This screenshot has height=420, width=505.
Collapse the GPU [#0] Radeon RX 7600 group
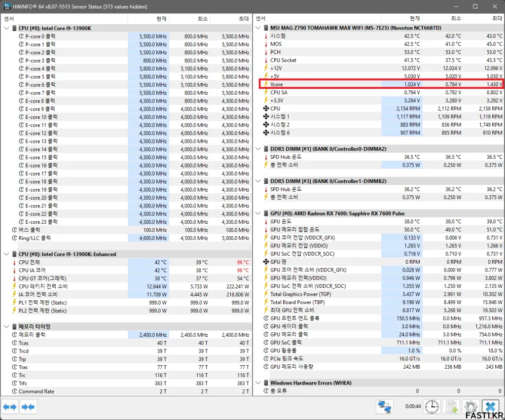(x=257, y=213)
